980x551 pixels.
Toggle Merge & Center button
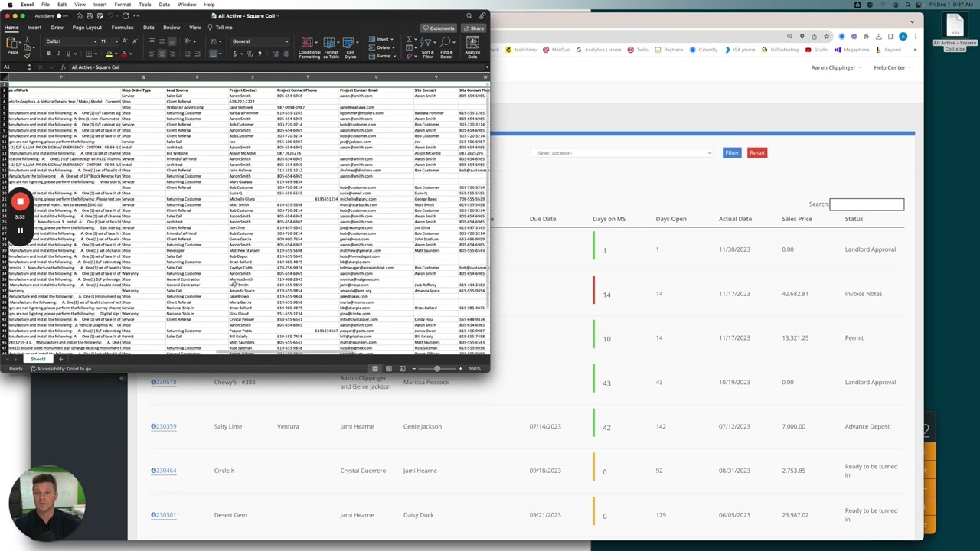pos(213,54)
